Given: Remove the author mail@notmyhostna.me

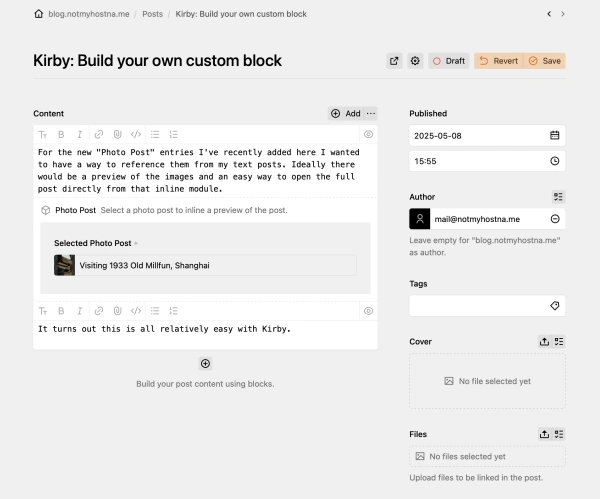Looking at the screenshot, I should pos(555,218).
